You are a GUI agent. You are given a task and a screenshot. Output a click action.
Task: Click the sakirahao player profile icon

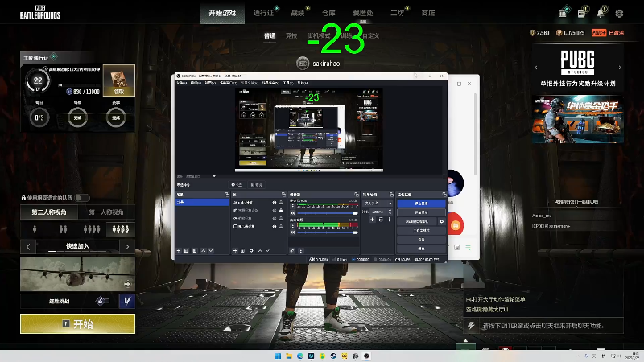[x=303, y=64]
